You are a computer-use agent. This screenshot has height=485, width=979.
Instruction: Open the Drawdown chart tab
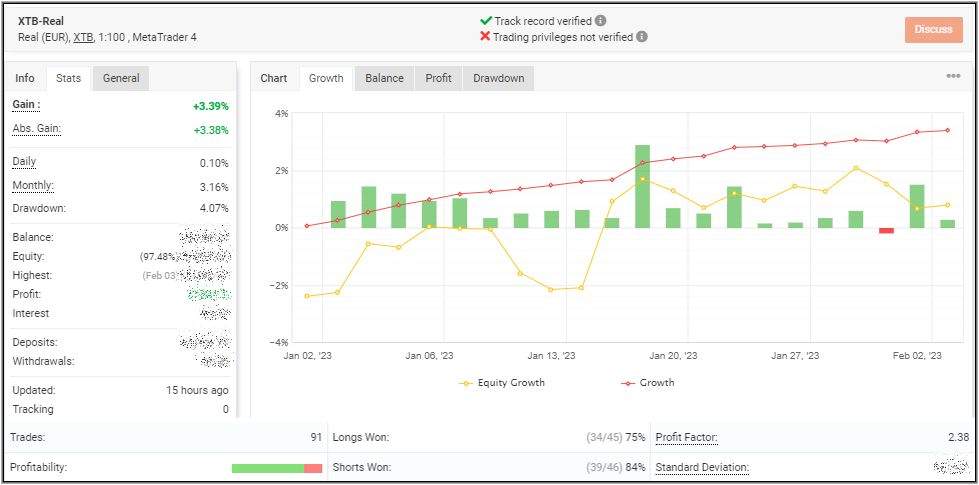[498, 78]
